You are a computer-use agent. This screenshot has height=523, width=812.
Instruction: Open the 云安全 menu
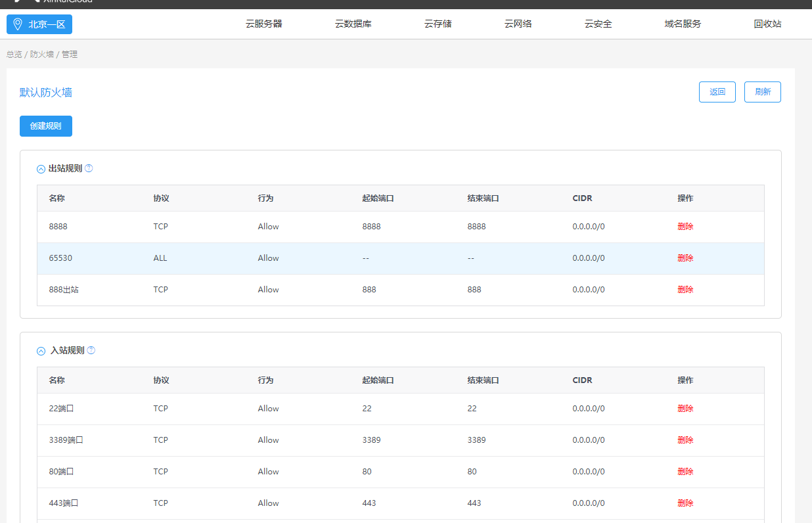pyautogui.click(x=598, y=24)
